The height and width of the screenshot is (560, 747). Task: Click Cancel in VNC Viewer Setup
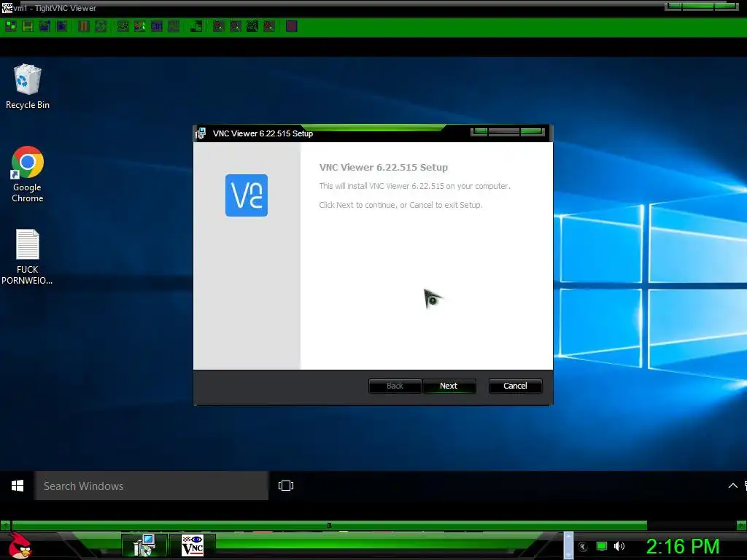515,386
